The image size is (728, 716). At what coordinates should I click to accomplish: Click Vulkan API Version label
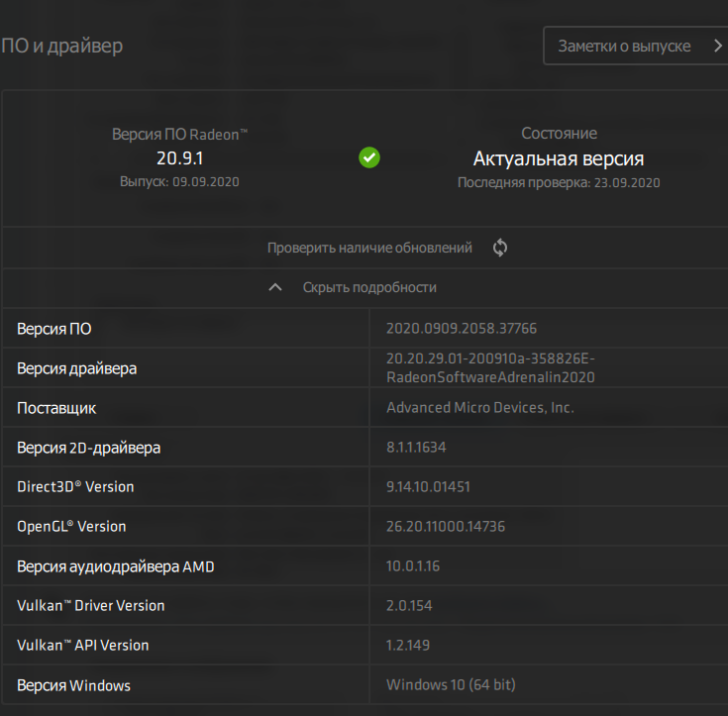point(83,645)
